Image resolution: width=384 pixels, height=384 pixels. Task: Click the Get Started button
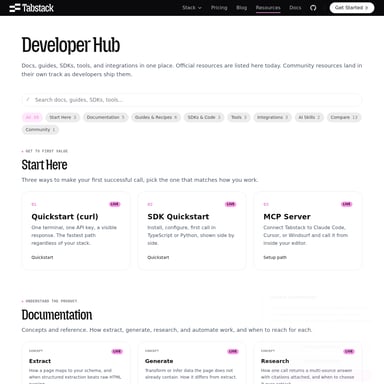point(352,8)
